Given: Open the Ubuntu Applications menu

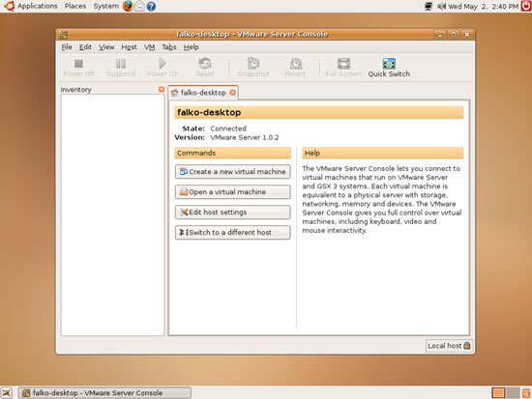Looking at the screenshot, I should (38, 6).
